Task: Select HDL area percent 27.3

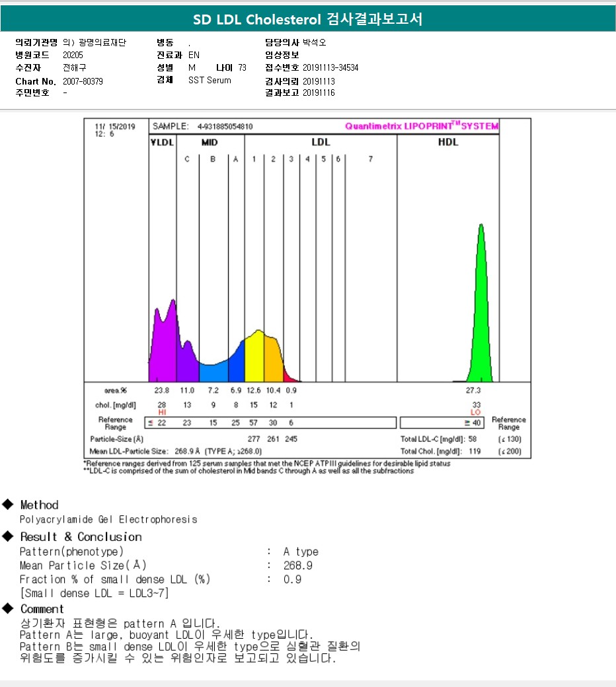Action: (x=473, y=390)
